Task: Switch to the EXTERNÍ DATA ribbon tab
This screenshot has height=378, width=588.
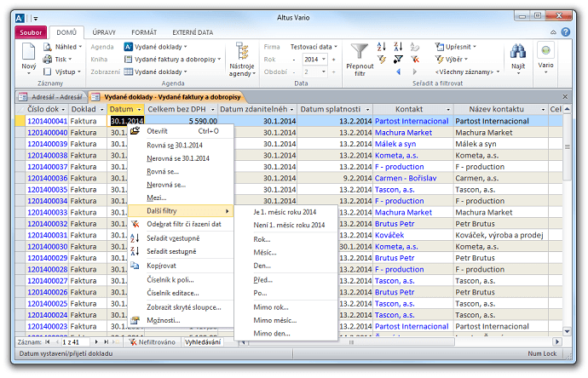Action: [x=193, y=32]
